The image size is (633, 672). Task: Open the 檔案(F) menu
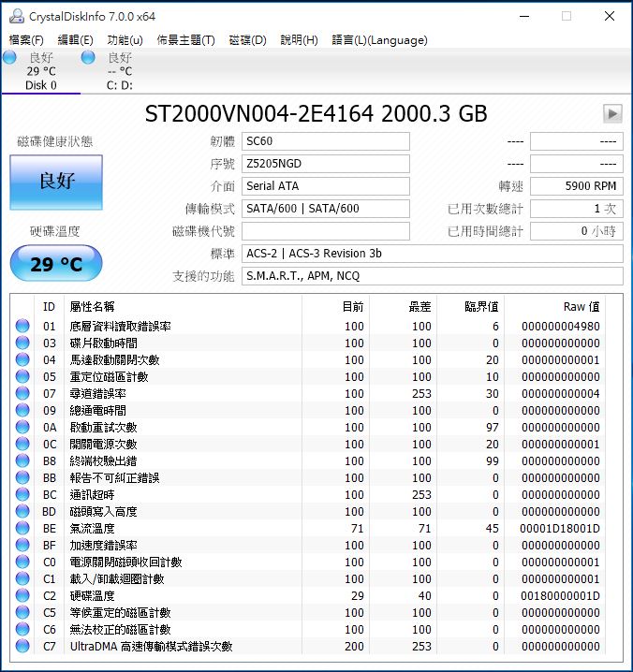coord(26,40)
